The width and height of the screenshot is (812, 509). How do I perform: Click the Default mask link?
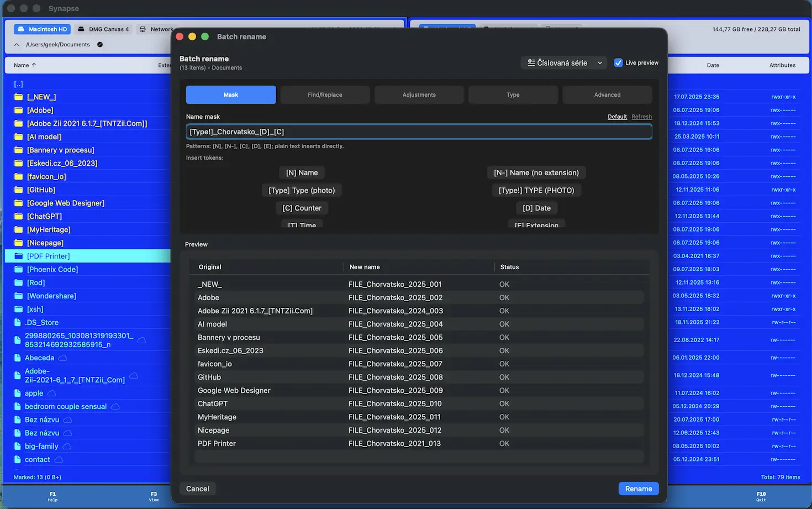(617, 117)
